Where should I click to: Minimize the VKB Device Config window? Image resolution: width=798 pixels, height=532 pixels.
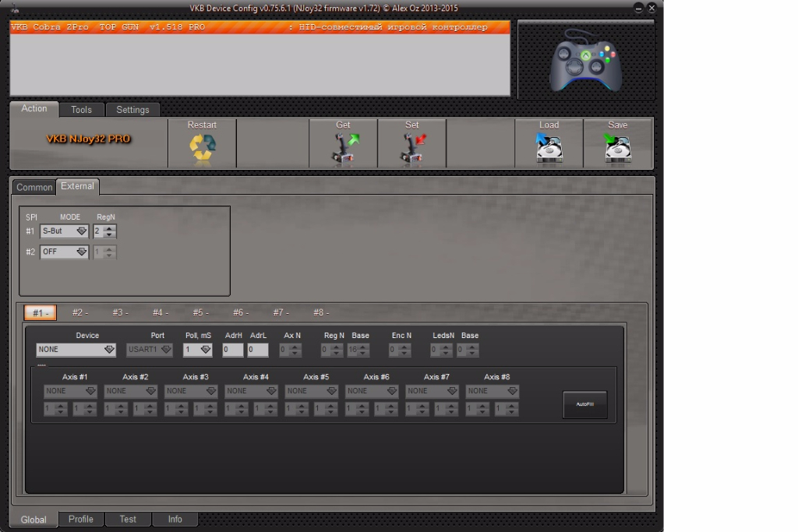coord(638,8)
